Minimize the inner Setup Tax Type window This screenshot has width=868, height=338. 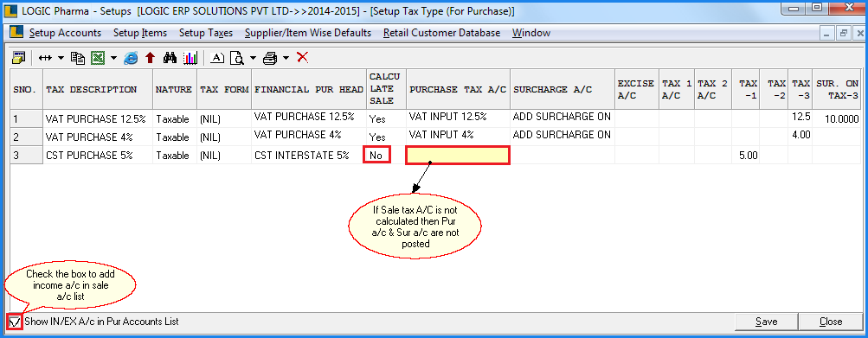pos(828,33)
